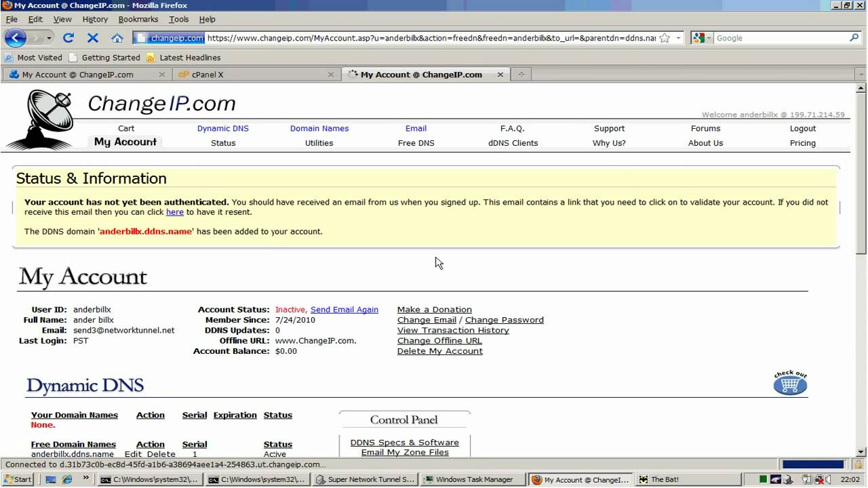Open the Dynamic DNS navigation link

[223, 128]
